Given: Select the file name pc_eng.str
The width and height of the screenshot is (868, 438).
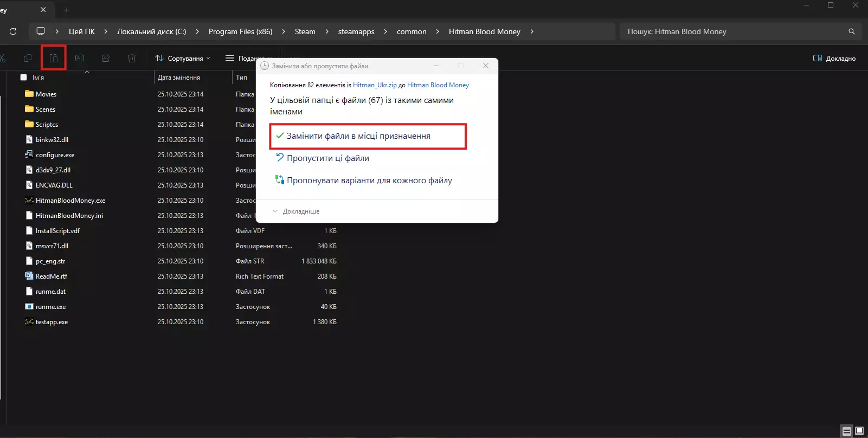Looking at the screenshot, I should [50, 261].
